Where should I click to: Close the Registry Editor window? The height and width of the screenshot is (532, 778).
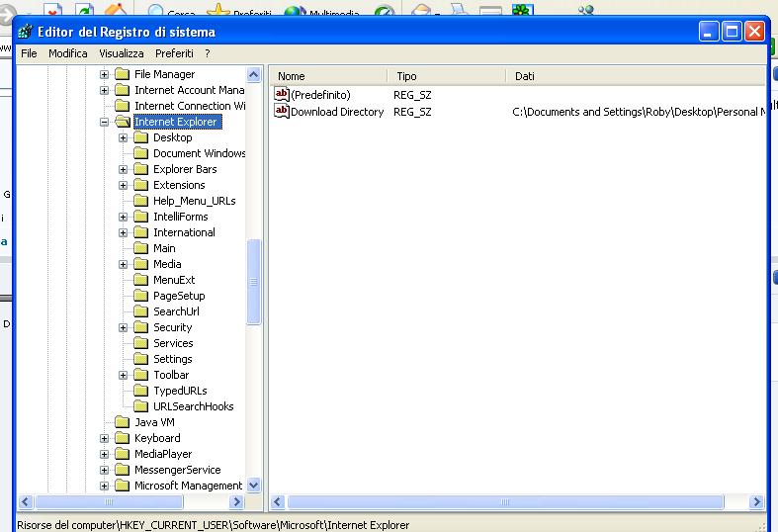click(x=754, y=32)
